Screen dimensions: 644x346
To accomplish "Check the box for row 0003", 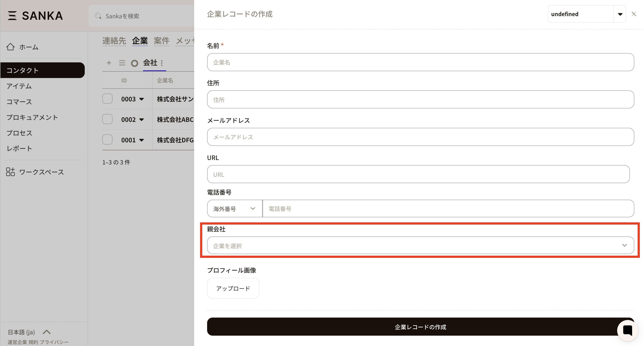I will [x=107, y=99].
